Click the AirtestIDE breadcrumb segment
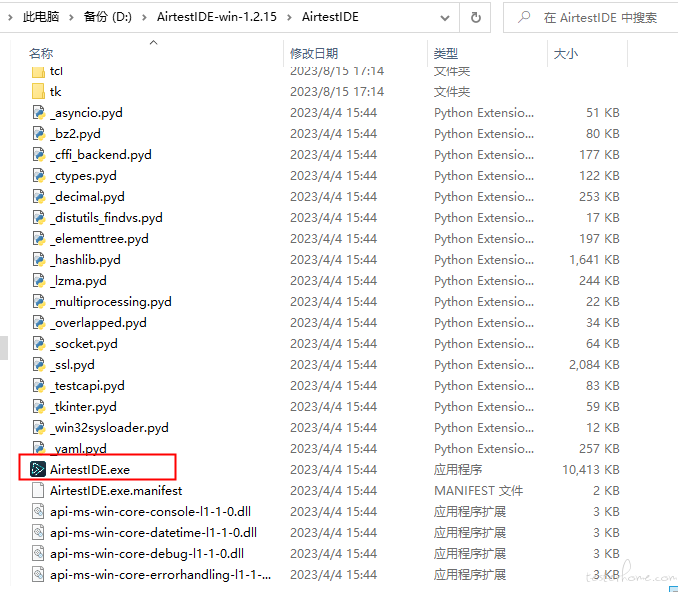 [330, 17]
